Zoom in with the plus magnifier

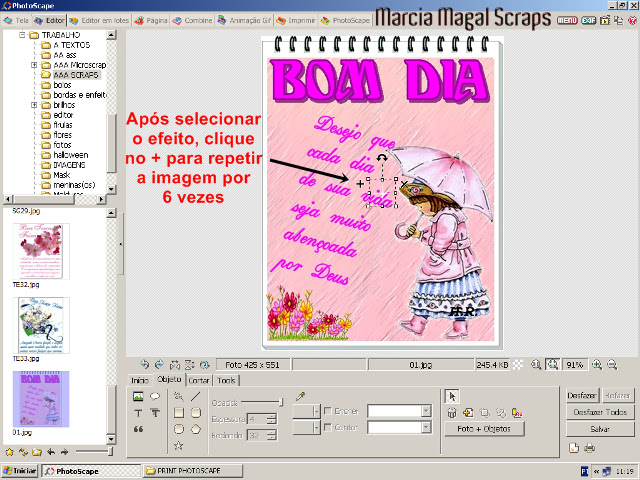597,364
